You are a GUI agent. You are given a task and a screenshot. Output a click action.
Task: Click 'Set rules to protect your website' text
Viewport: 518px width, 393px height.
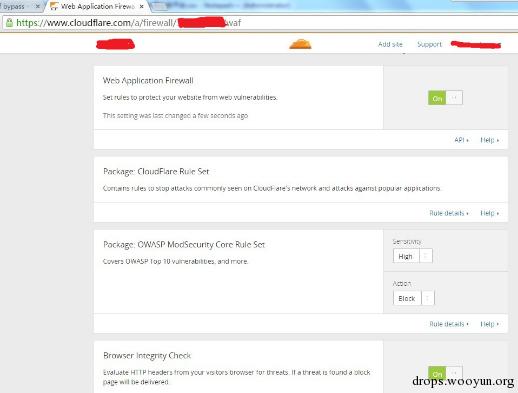pyautogui.click(x=190, y=97)
